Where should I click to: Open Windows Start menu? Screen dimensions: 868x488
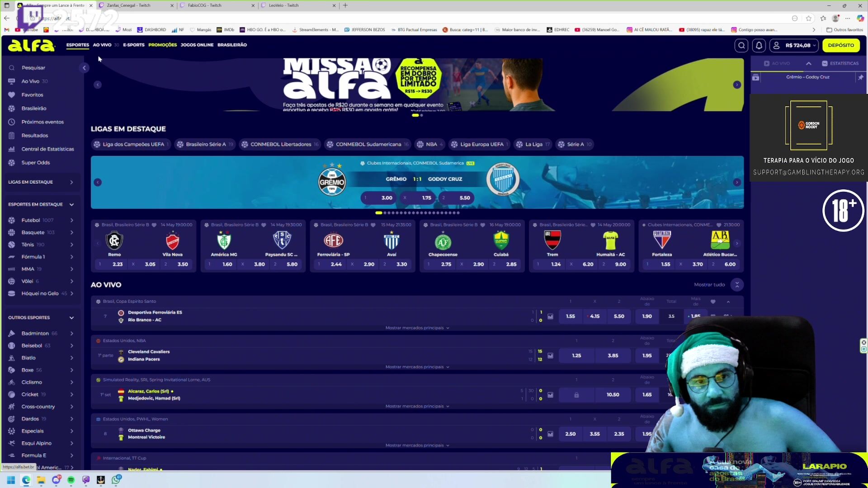(x=11, y=480)
